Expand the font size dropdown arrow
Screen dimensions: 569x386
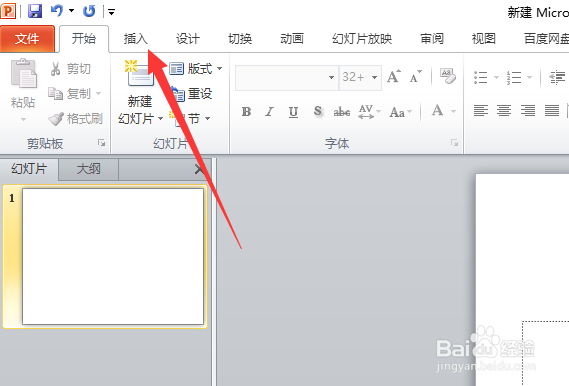(374, 77)
